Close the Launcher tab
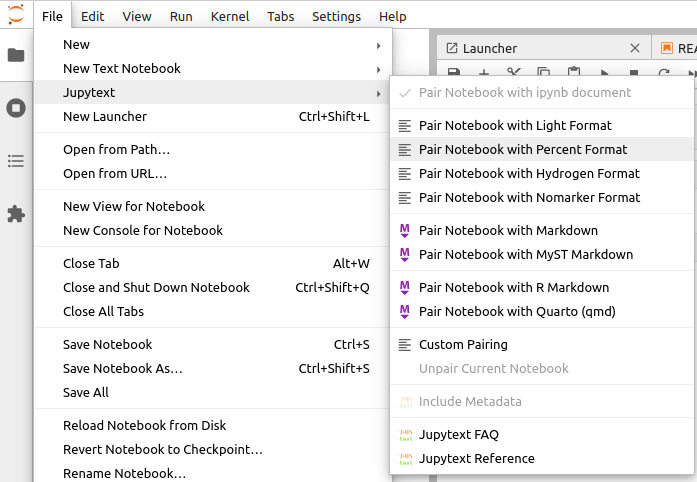The width and height of the screenshot is (697, 482). tap(635, 48)
